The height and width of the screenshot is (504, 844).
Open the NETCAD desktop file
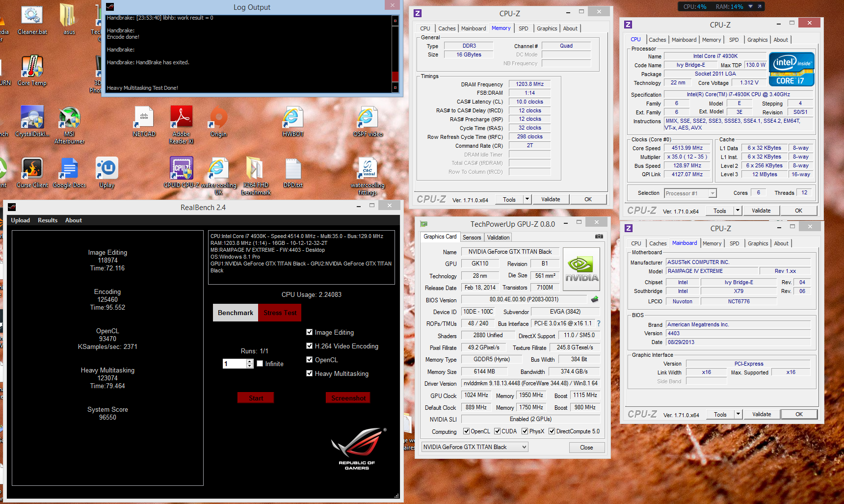[144, 122]
